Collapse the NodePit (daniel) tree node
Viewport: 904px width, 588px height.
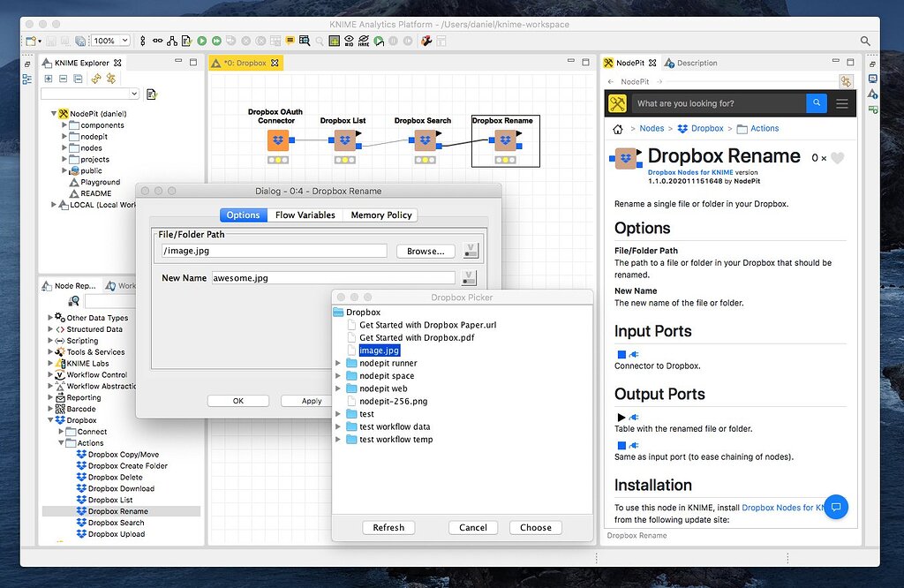(x=54, y=114)
